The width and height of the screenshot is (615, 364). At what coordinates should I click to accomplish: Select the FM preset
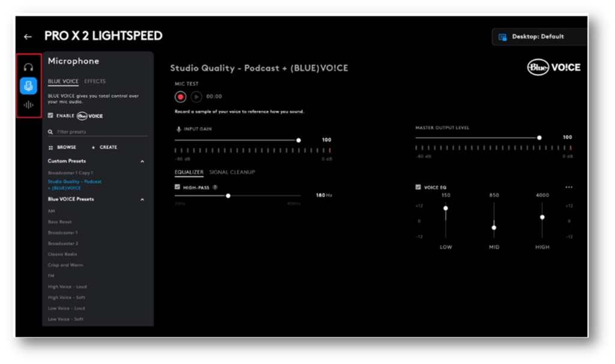coord(51,276)
